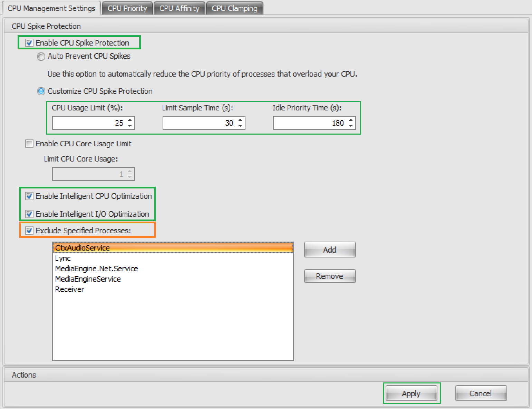
Task: Enable CPU Core Usage Limit checkbox
Action: click(30, 144)
